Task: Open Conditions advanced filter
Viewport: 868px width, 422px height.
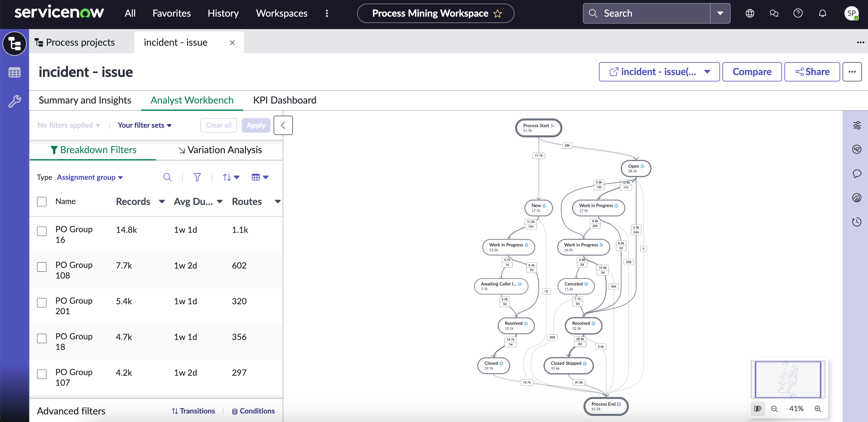Action: (253, 411)
